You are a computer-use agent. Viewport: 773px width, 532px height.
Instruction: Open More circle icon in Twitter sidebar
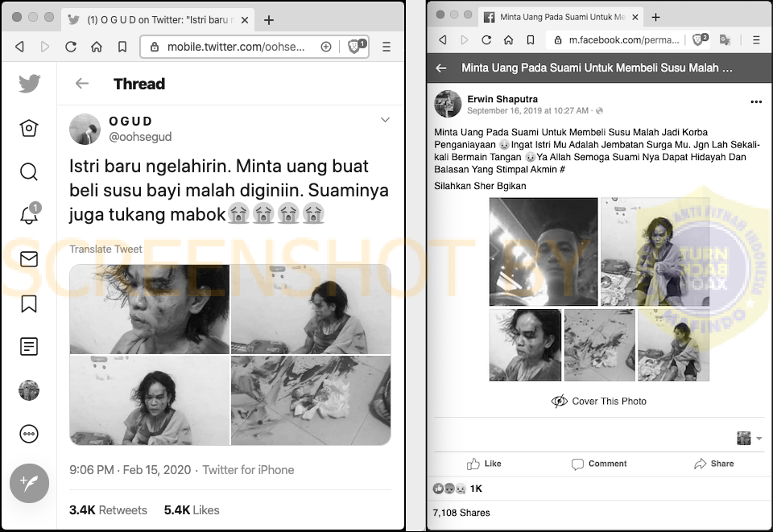[29, 434]
